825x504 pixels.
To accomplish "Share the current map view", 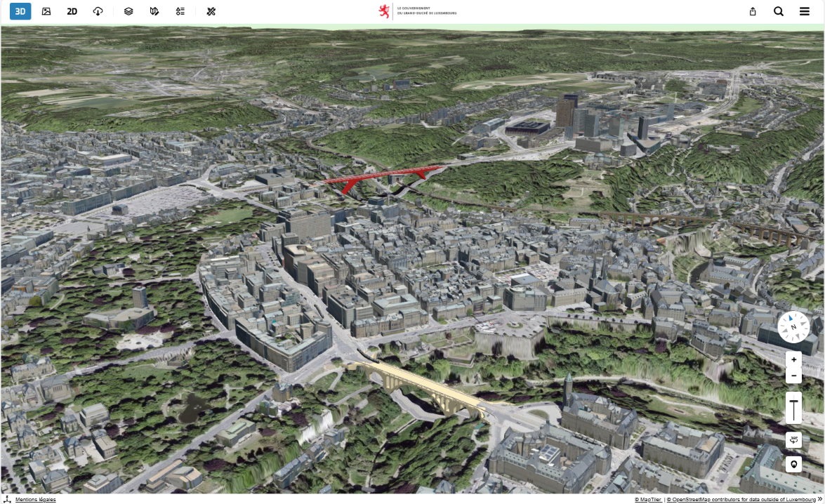I will point(752,11).
